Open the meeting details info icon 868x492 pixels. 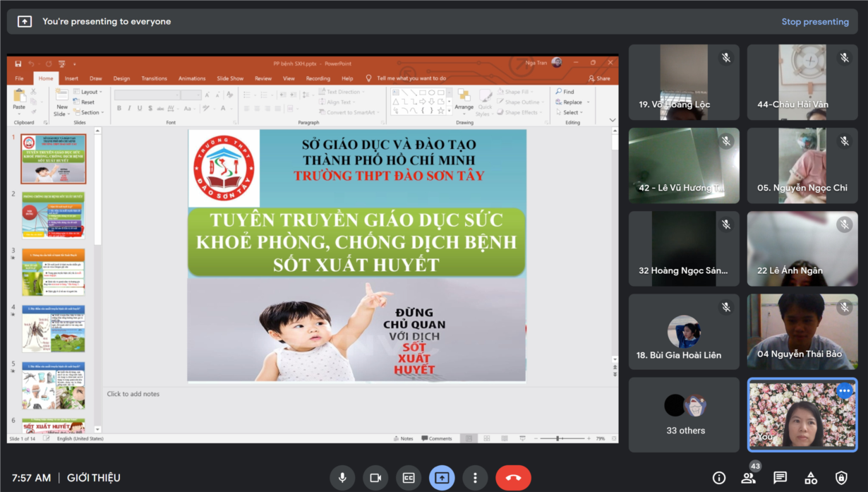(719, 478)
